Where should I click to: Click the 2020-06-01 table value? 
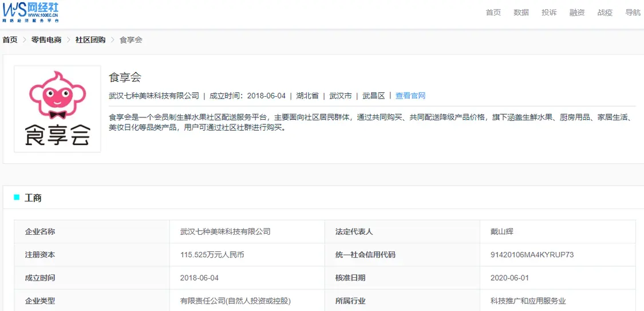coord(509,278)
